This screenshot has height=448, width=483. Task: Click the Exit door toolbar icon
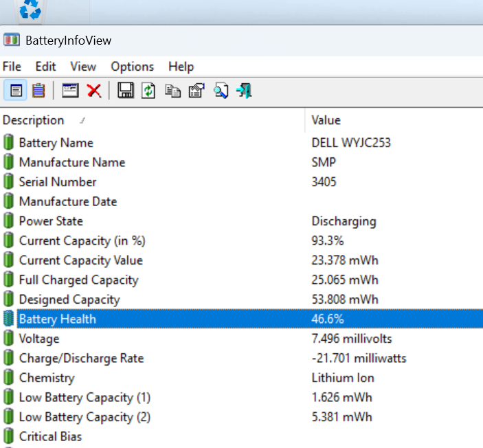(244, 91)
